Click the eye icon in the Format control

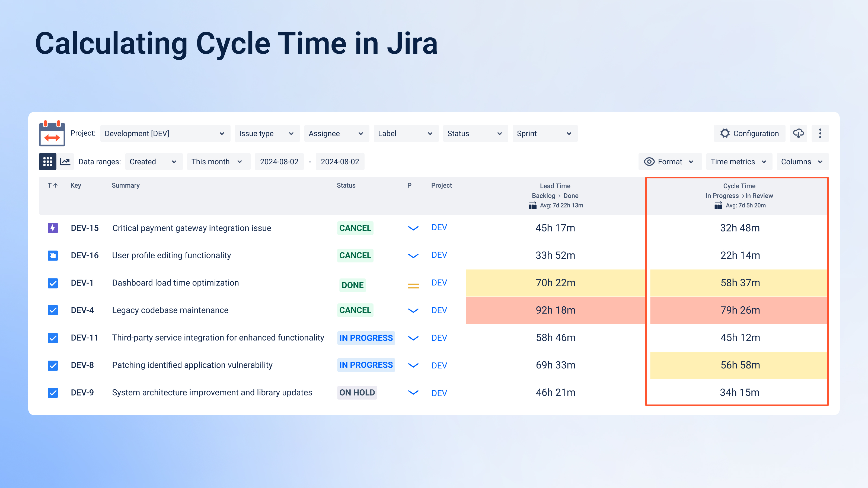[x=649, y=162]
